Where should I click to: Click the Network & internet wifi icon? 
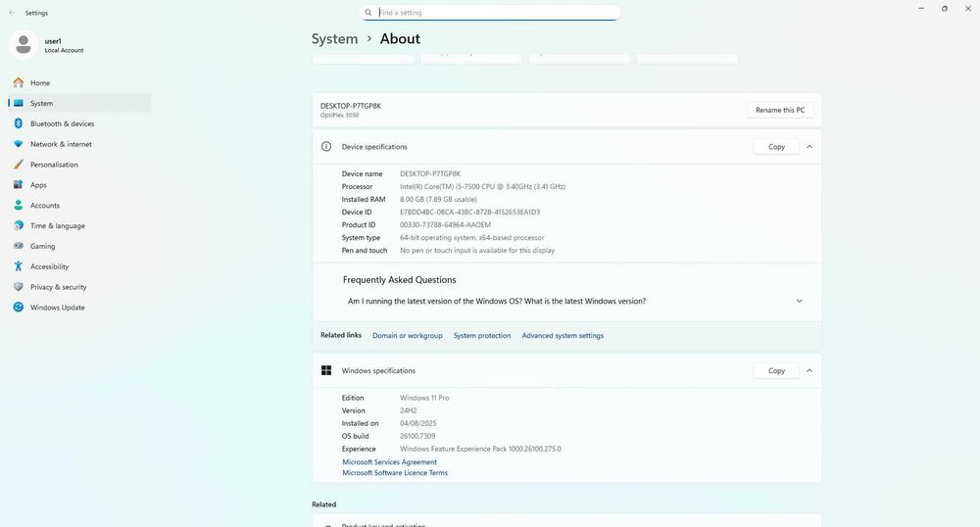coord(18,144)
